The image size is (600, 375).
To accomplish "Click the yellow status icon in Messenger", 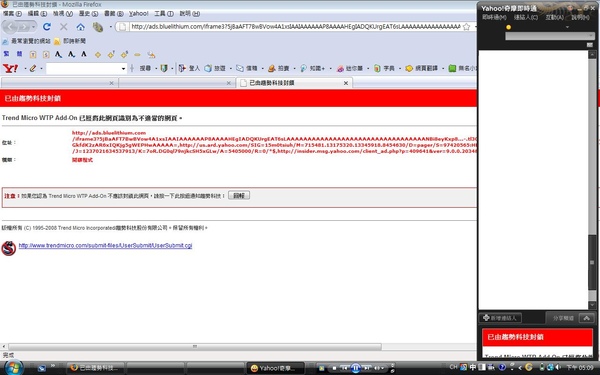I will click(508, 27).
